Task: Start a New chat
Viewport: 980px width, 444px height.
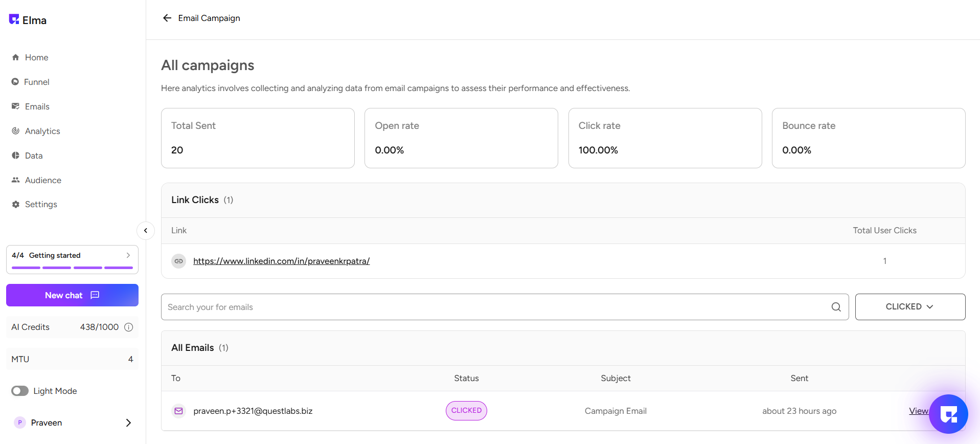Action: click(x=72, y=295)
